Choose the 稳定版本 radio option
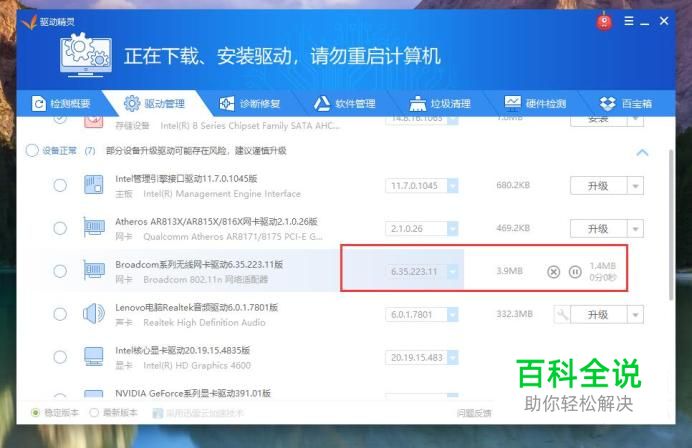Viewport: 692px width, 448px height. pos(35,413)
